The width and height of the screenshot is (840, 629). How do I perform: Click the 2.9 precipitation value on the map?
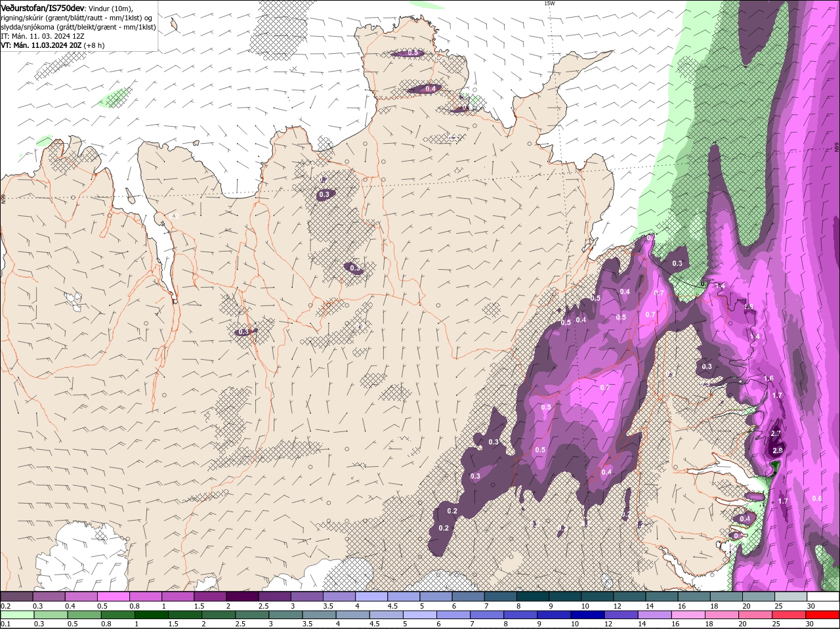(778, 450)
